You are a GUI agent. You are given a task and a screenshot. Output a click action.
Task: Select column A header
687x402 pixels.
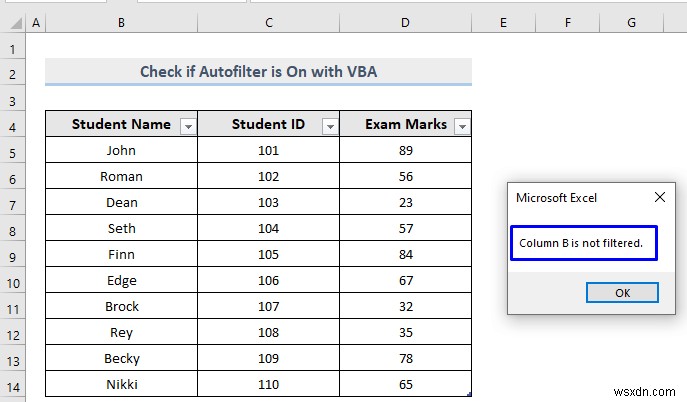[36, 23]
